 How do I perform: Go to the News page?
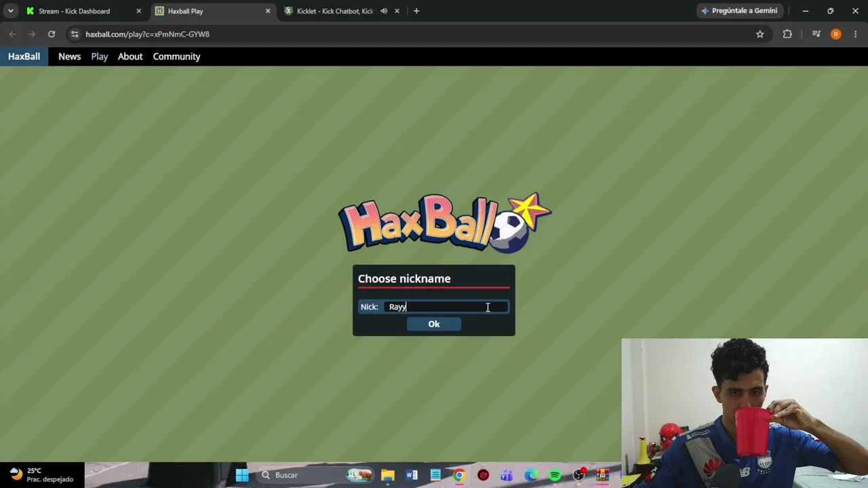(69, 56)
